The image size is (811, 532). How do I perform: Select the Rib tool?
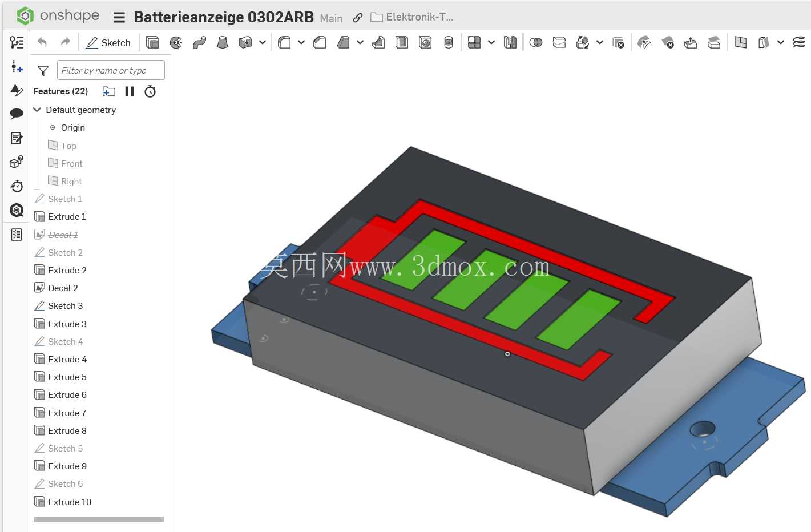378,42
